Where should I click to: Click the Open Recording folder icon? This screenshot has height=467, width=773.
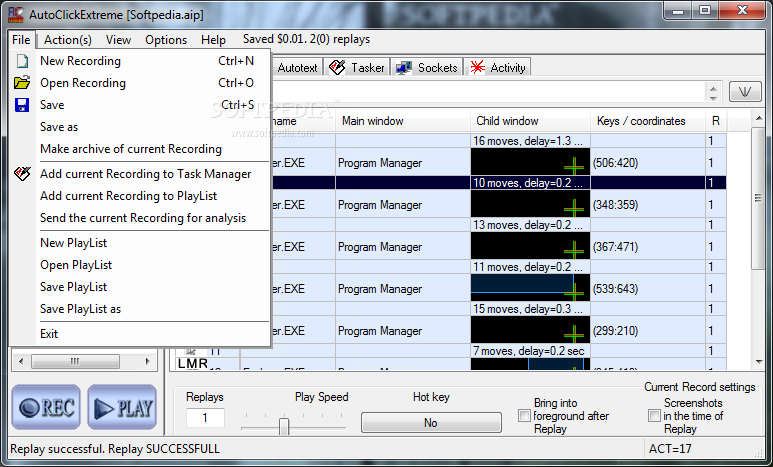pyautogui.click(x=22, y=82)
